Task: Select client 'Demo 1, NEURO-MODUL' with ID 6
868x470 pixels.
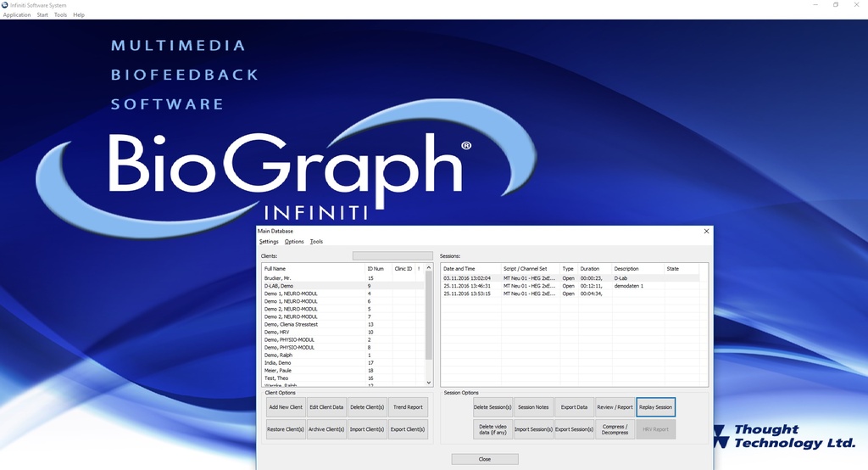Action: (343, 301)
